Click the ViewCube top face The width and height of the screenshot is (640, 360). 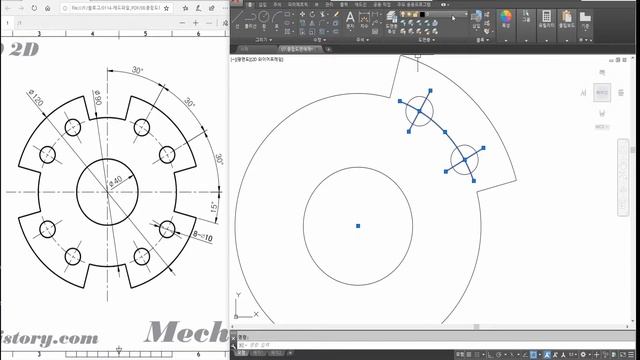[x=602, y=93]
